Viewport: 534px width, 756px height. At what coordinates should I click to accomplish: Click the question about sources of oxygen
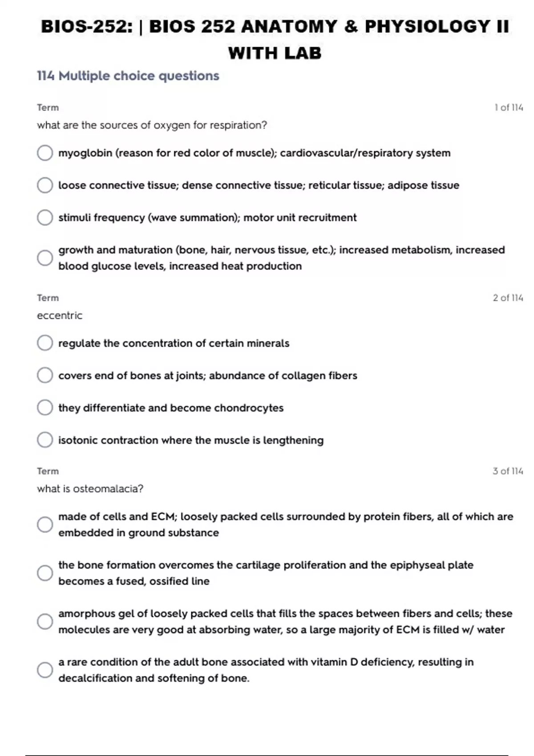[152, 125]
